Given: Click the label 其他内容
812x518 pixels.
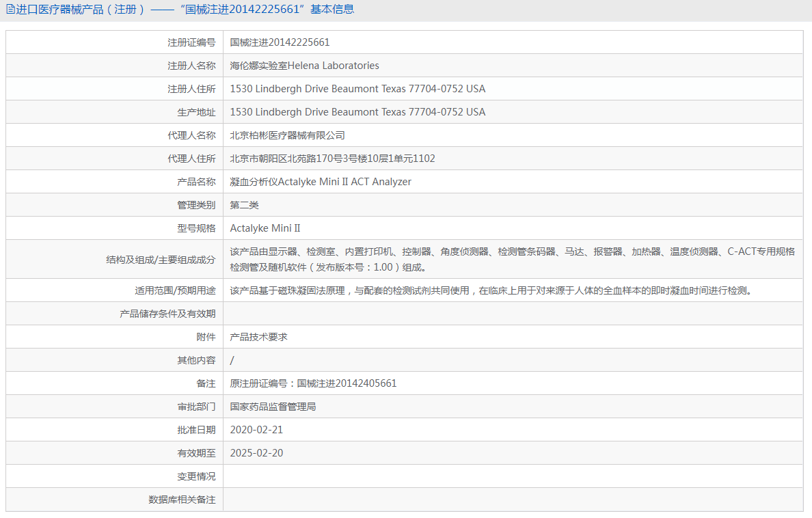Looking at the screenshot, I should point(195,361).
